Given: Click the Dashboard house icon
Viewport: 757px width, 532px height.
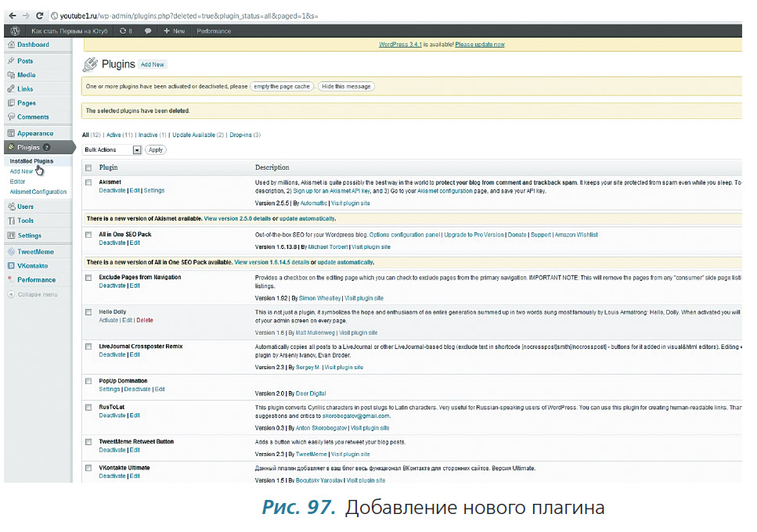Looking at the screenshot, I should click(x=11, y=45).
